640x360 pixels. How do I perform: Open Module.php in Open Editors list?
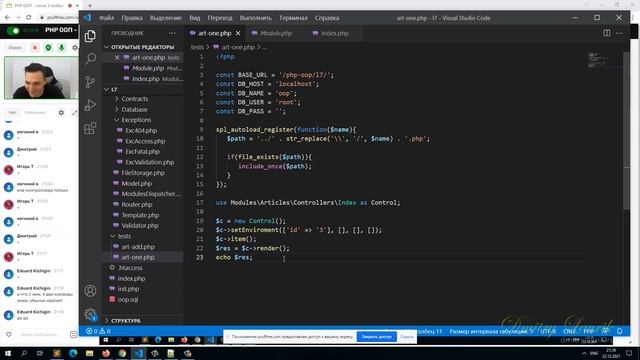148,68
